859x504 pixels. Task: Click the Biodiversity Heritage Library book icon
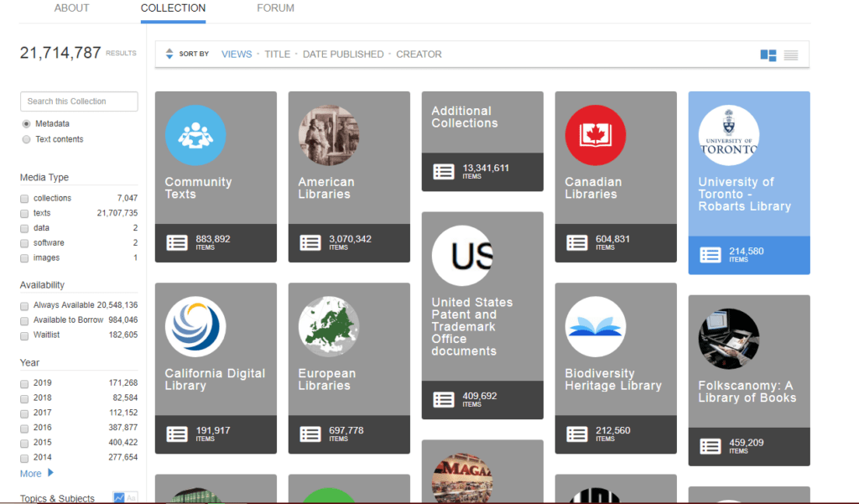click(x=596, y=327)
